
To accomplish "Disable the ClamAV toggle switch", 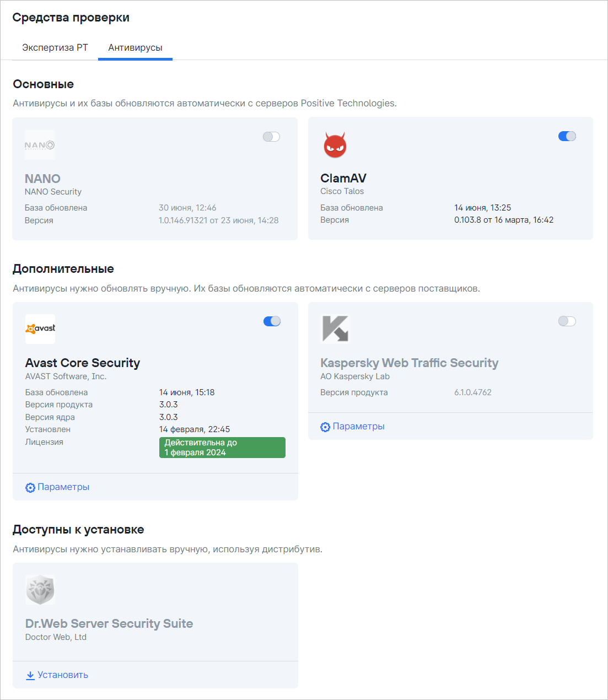I will click(567, 136).
